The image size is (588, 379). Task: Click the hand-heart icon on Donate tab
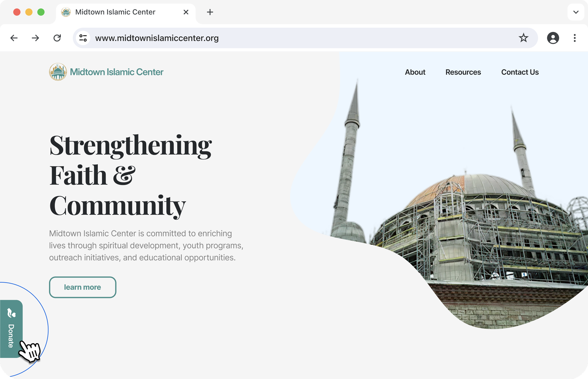click(x=11, y=313)
